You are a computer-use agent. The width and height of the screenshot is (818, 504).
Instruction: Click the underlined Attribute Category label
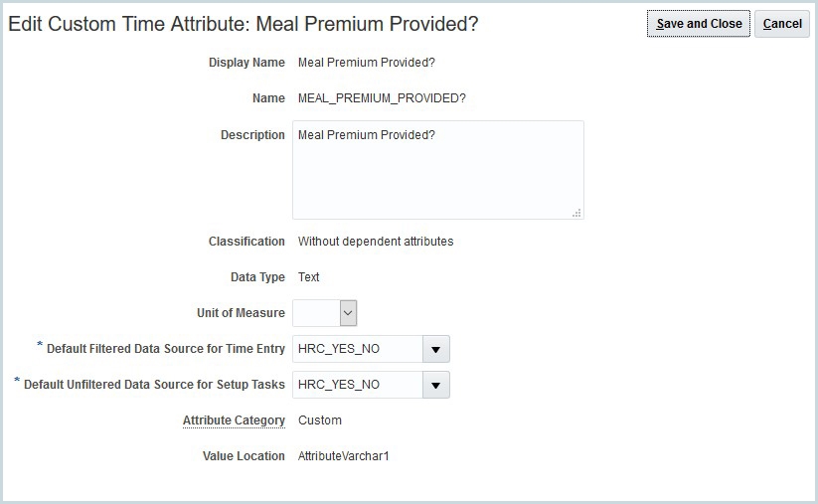(234, 420)
